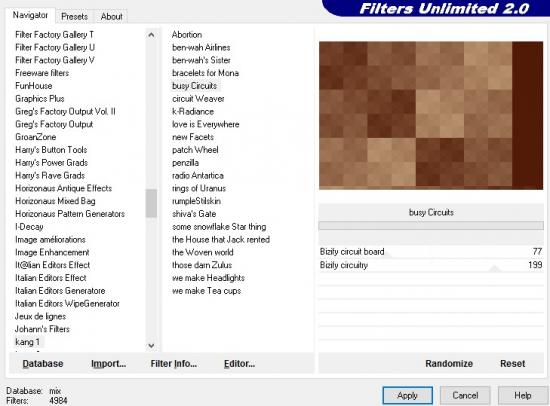The width and height of the screenshot is (550, 406).
Task: Click the scroll down arrow in category list
Action: (151, 346)
